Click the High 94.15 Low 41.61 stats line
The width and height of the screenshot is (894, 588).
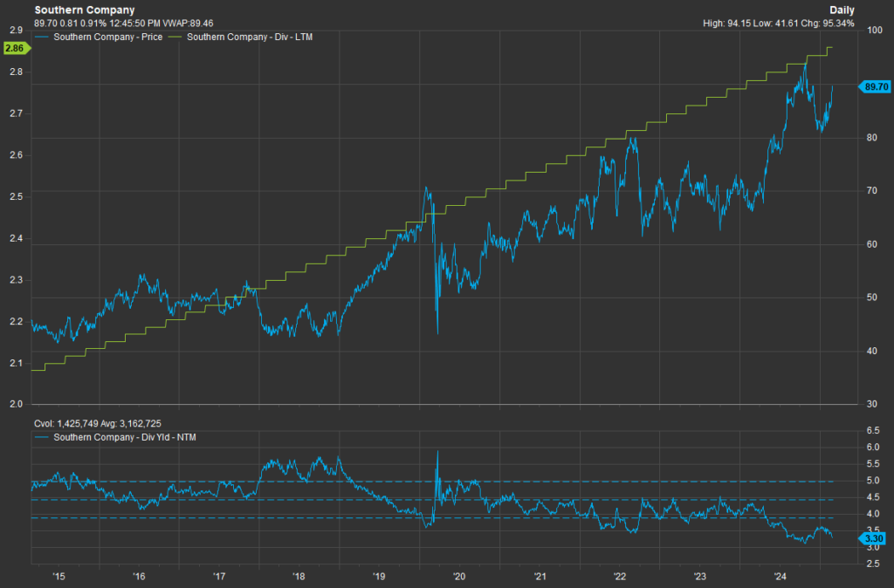pyautogui.click(x=778, y=24)
